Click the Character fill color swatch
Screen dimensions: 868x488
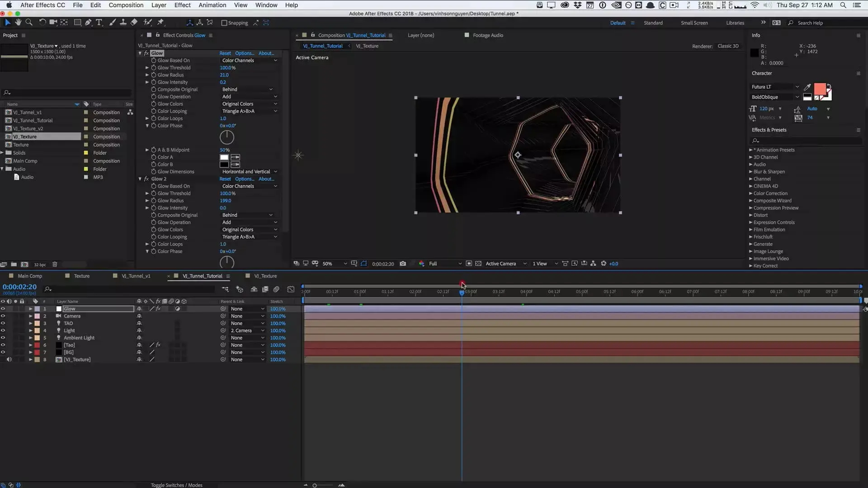point(820,89)
